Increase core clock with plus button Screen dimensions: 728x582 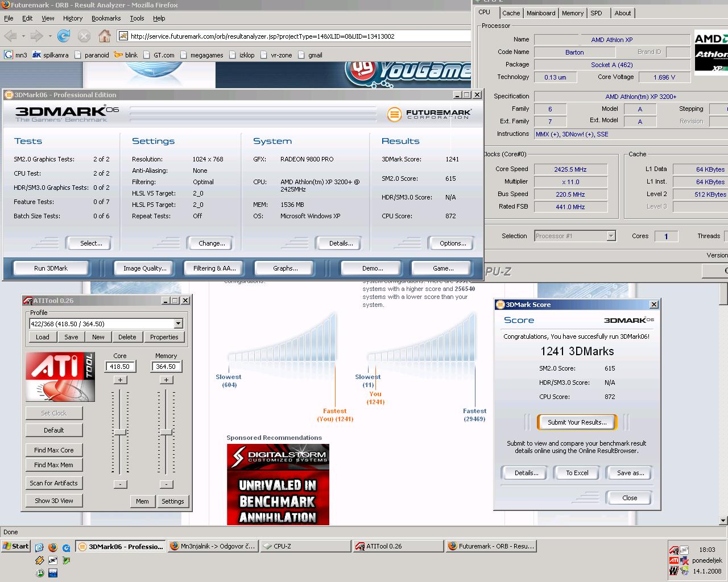pos(120,380)
